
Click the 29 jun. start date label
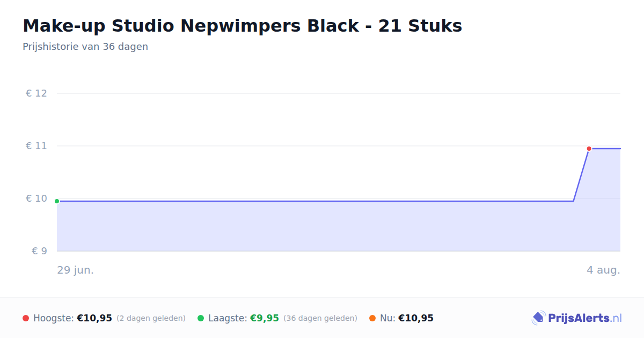point(76,270)
